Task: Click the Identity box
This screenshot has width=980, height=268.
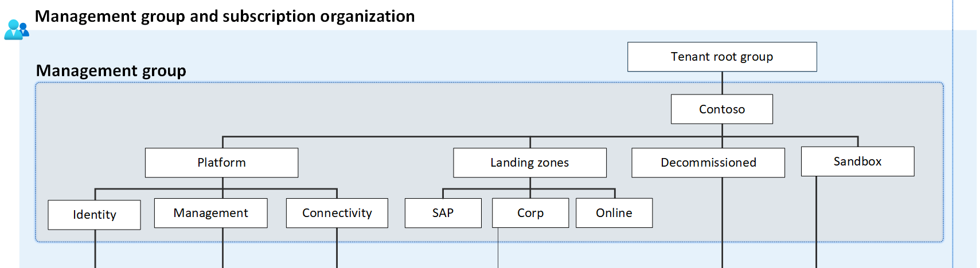Action: pyautogui.click(x=94, y=215)
